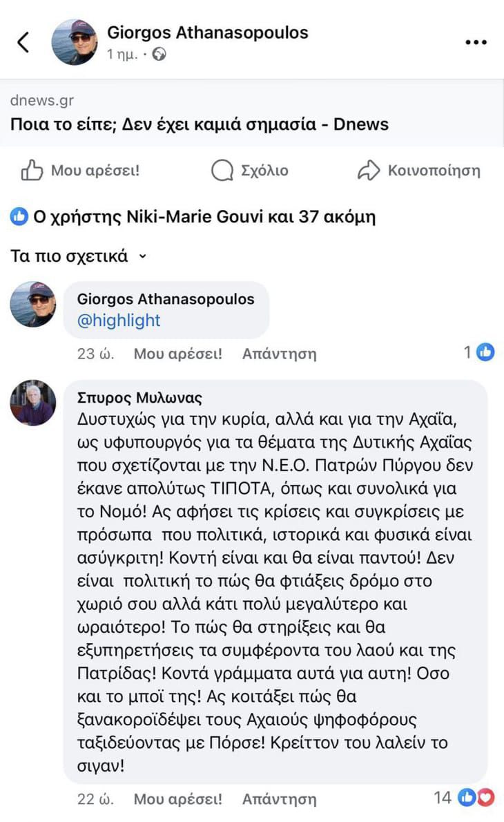Screen dimensions: 504x822
Task: Tap the thumbs-up Like icon on post
Action: pos(32,171)
